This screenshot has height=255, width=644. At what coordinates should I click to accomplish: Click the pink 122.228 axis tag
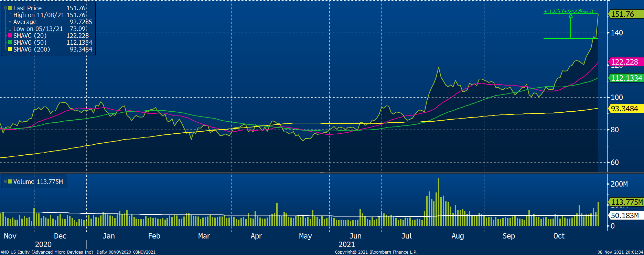click(x=626, y=62)
